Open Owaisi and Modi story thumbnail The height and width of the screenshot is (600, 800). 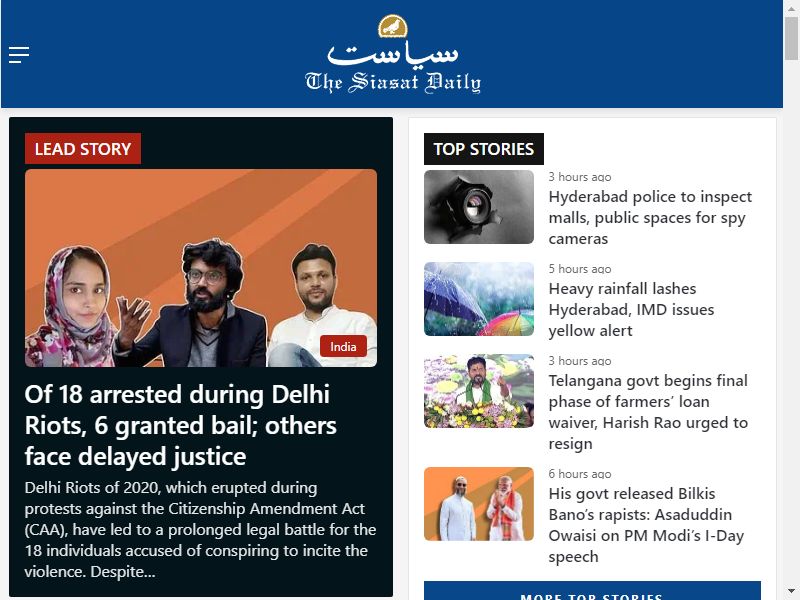click(479, 504)
